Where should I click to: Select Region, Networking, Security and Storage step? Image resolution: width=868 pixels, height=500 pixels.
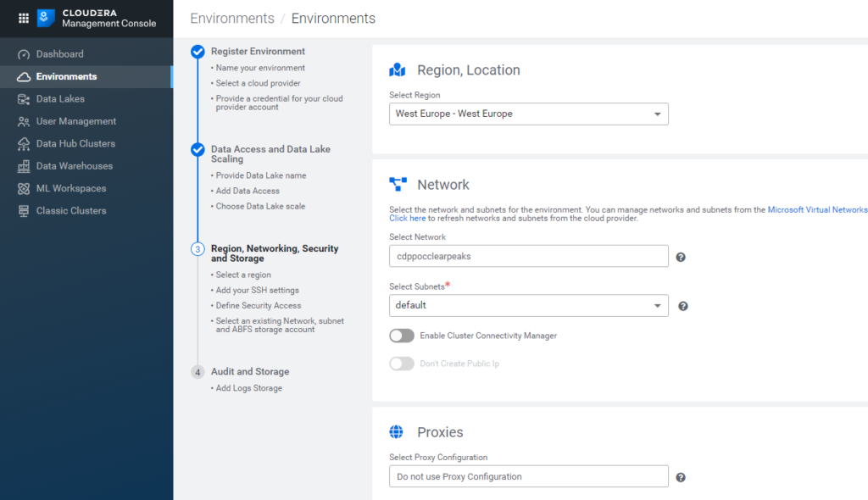(275, 253)
